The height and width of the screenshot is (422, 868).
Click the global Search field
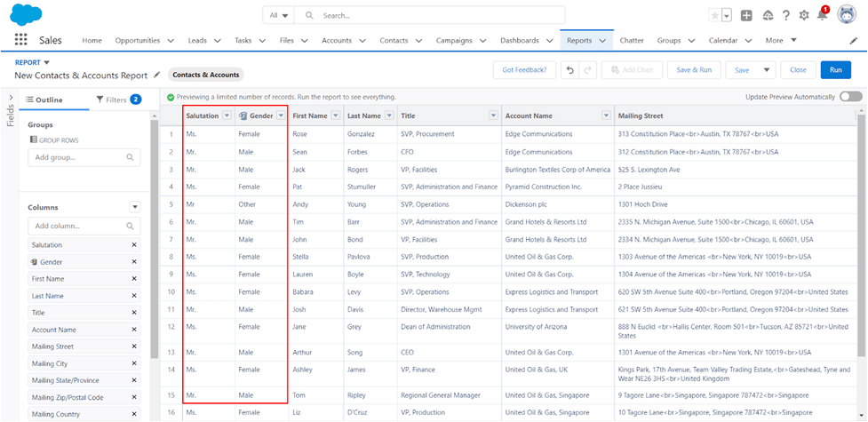(x=429, y=15)
